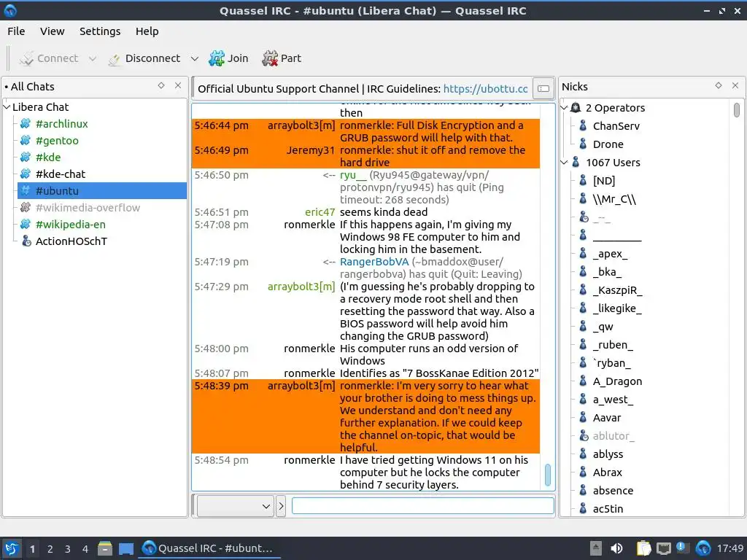
Task: Close the Nicks panel
Action: click(735, 86)
